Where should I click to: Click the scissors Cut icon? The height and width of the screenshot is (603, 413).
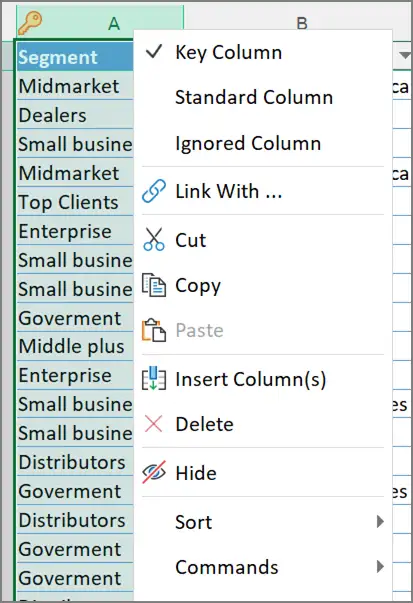tap(154, 239)
